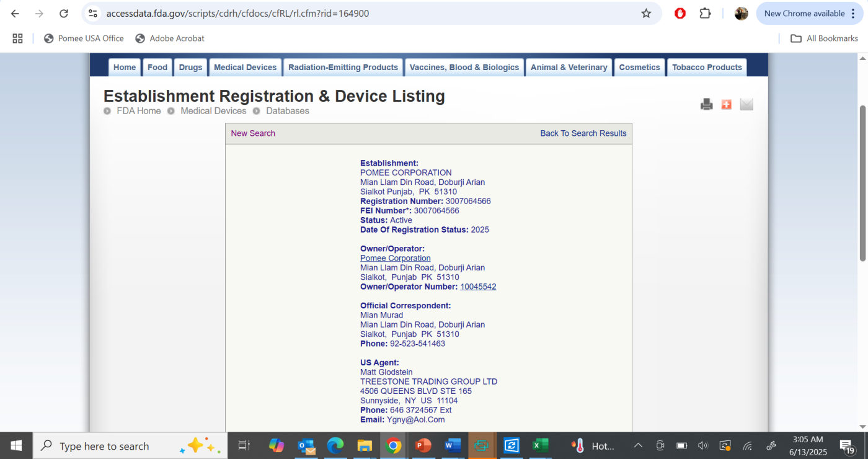The image size is (868, 459).
Task: Show hidden system tray icons
Action: tap(638, 445)
